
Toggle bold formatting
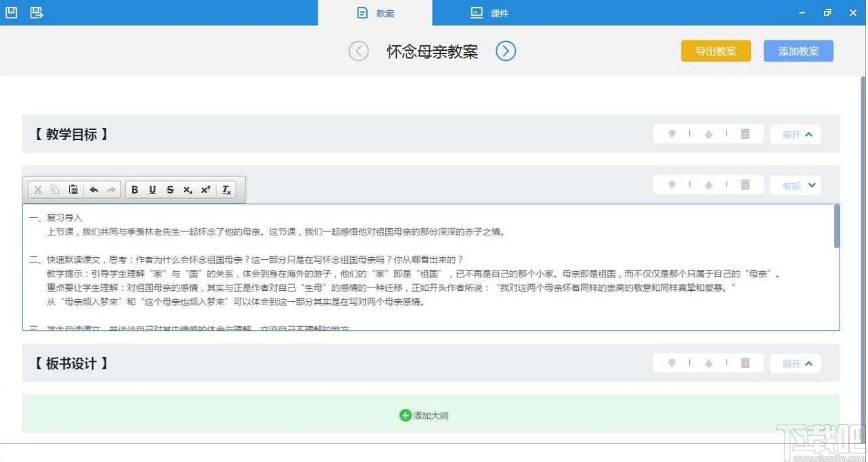[x=134, y=190]
